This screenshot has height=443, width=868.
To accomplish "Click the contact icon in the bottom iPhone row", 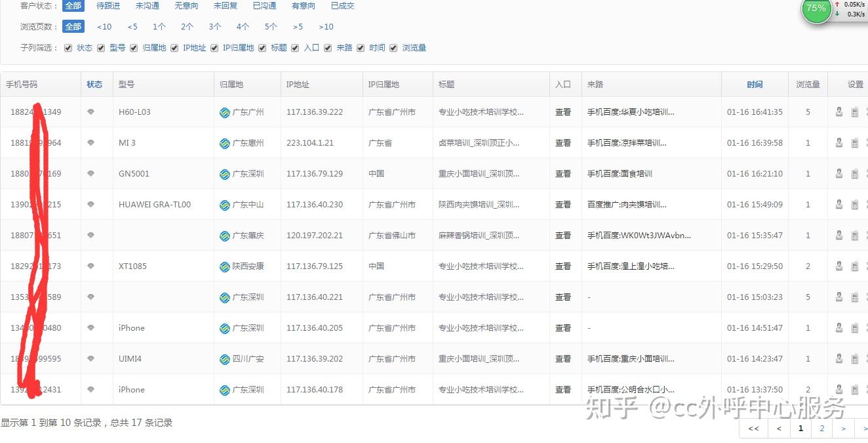I will tap(839, 389).
